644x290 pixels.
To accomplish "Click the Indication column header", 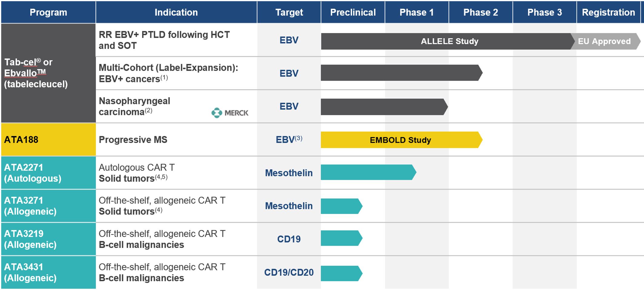I will pyautogui.click(x=176, y=12).
